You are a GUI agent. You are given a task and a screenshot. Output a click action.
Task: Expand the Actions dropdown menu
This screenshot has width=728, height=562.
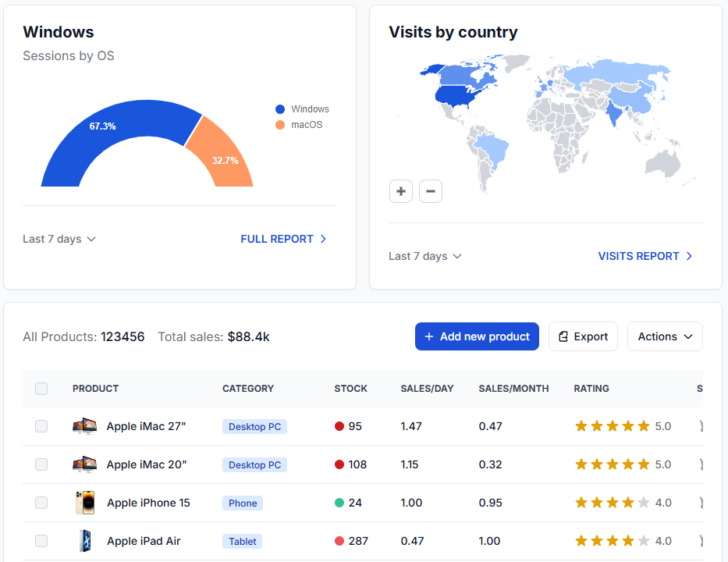(x=665, y=336)
